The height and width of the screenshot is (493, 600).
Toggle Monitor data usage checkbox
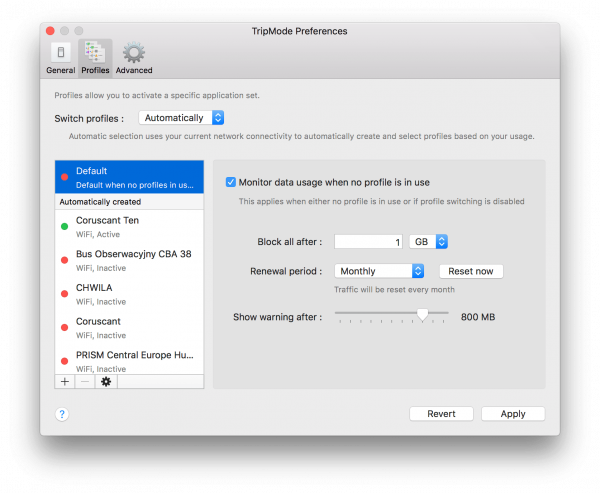tap(231, 182)
